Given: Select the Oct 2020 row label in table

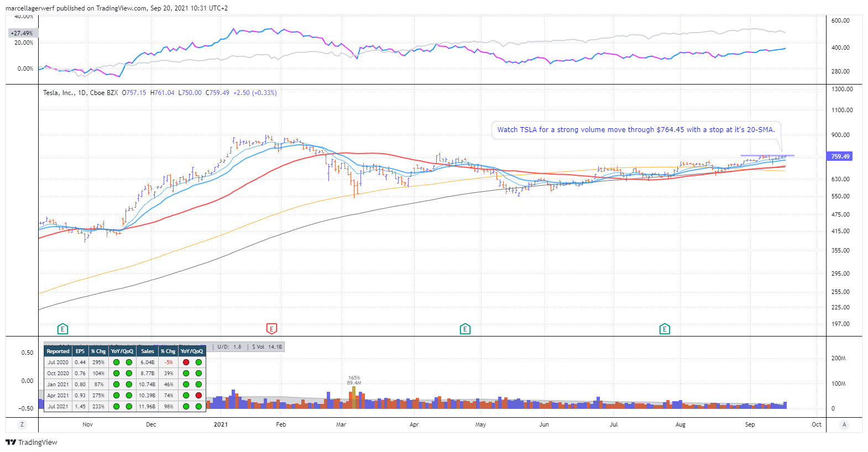Looking at the screenshot, I should coord(58,374).
